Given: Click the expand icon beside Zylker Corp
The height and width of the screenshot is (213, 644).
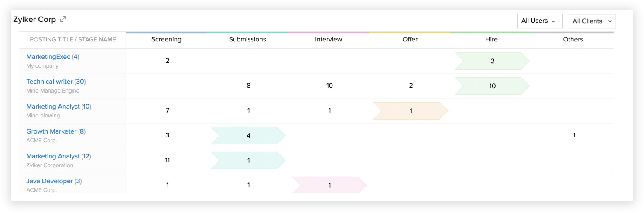Looking at the screenshot, I should (63, 19).
